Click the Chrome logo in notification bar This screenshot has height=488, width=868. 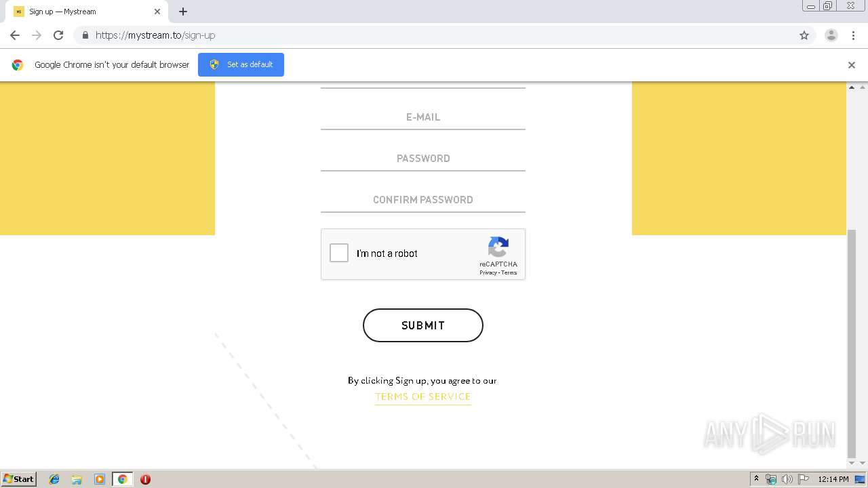[x=18, y=65]
